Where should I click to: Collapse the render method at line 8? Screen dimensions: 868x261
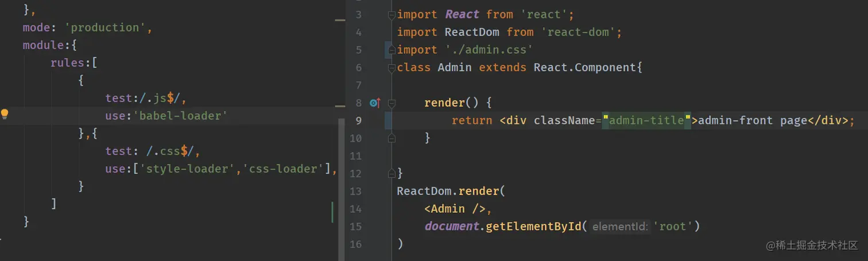coord(392,104)
